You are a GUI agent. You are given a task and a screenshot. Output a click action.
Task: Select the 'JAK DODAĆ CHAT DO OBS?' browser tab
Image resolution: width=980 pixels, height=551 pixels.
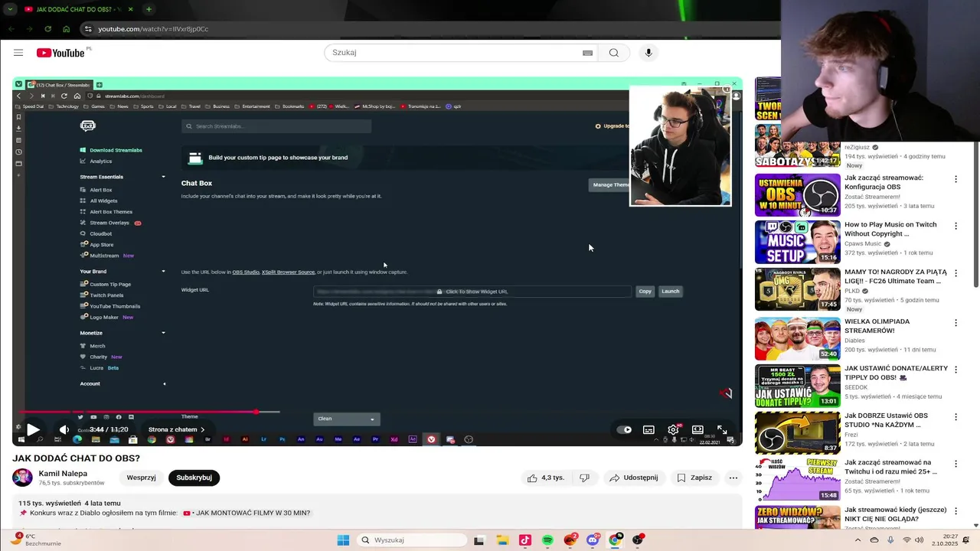pos(77,9)
